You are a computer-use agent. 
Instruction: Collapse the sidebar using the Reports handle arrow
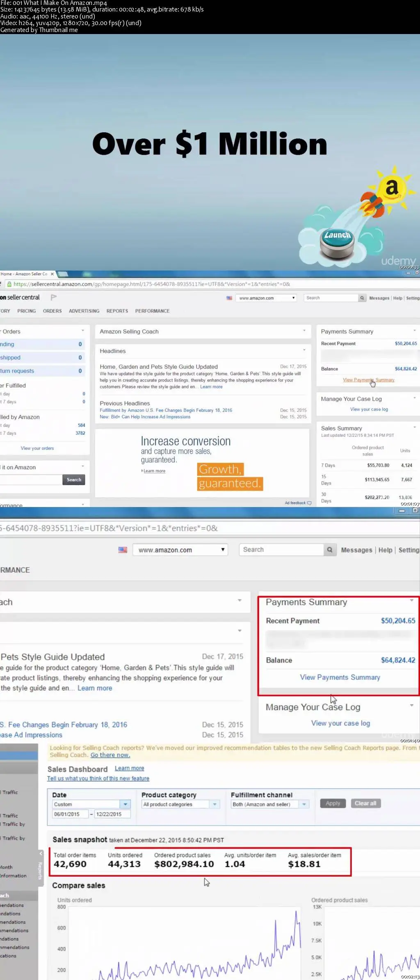coord(41,853)
